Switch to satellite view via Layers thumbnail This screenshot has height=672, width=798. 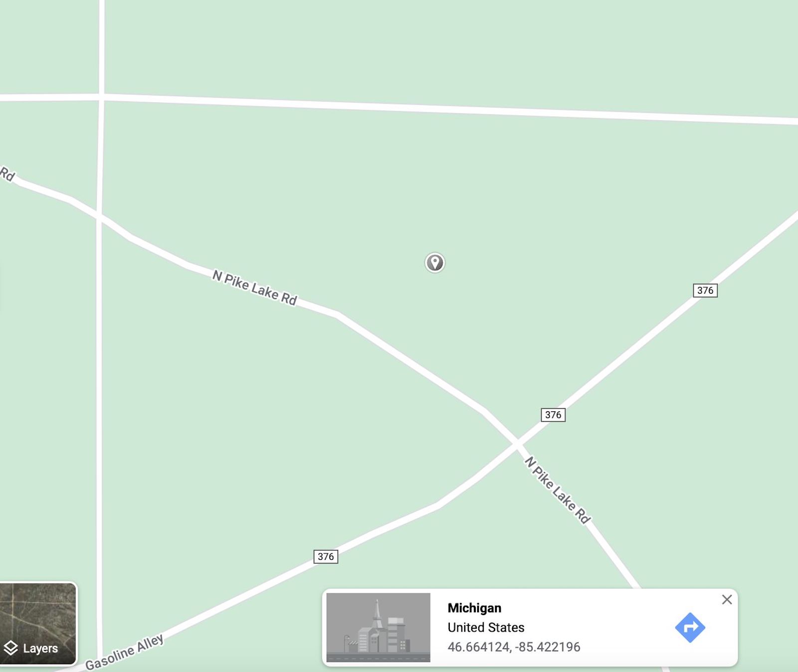coord(38,624)
